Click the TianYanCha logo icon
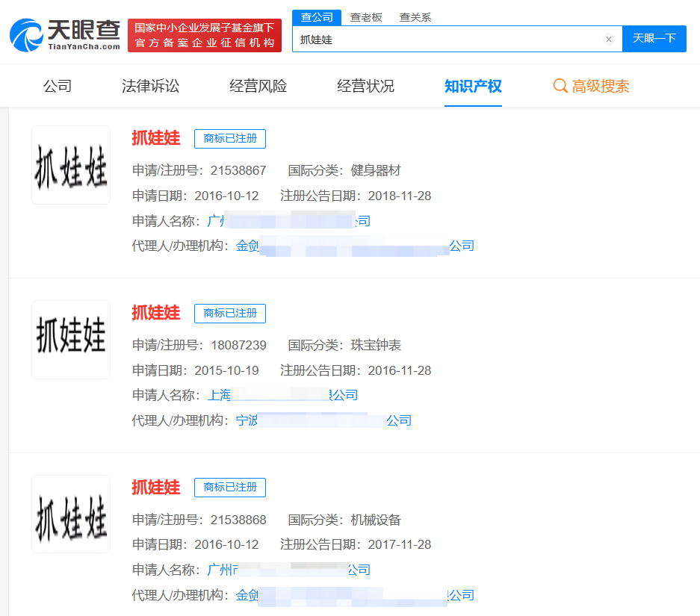700x616 pixels. 26,33
